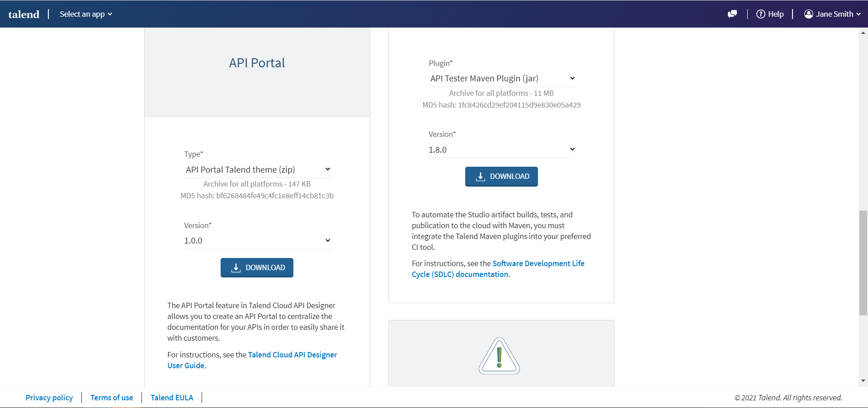The image size is (868, 408).
Task: Open the Talend EULA link
Action: pyautogui.click(x=172, y=398)
